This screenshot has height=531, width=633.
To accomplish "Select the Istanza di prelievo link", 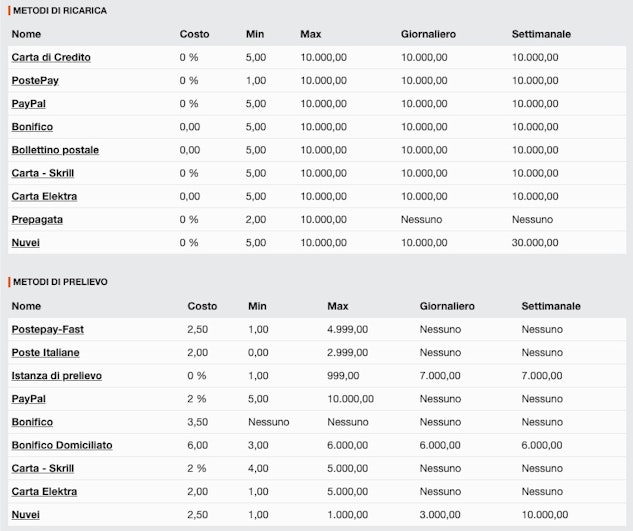I will coord(56,375).
